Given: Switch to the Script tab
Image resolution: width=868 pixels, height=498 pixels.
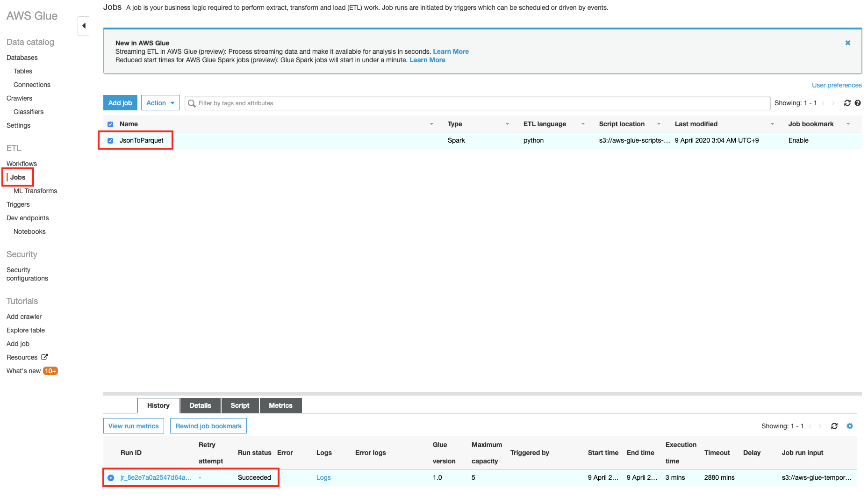Looking at the screenshot, I should click(x=240, y=405).
